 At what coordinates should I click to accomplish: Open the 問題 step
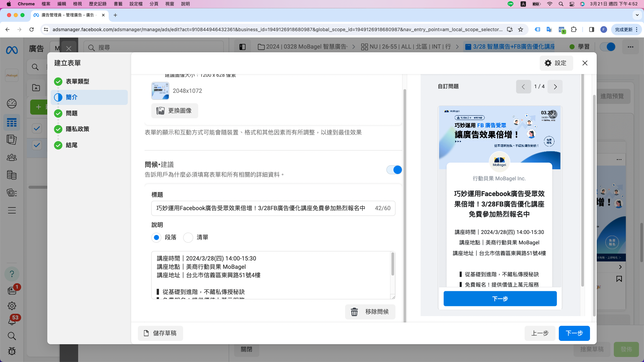(89, 113)
